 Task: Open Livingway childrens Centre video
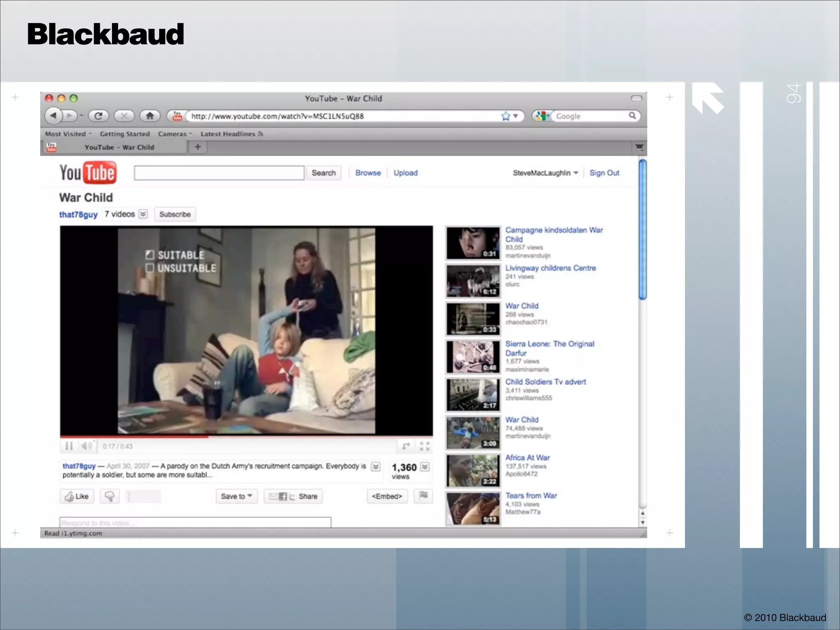[550, 268]
